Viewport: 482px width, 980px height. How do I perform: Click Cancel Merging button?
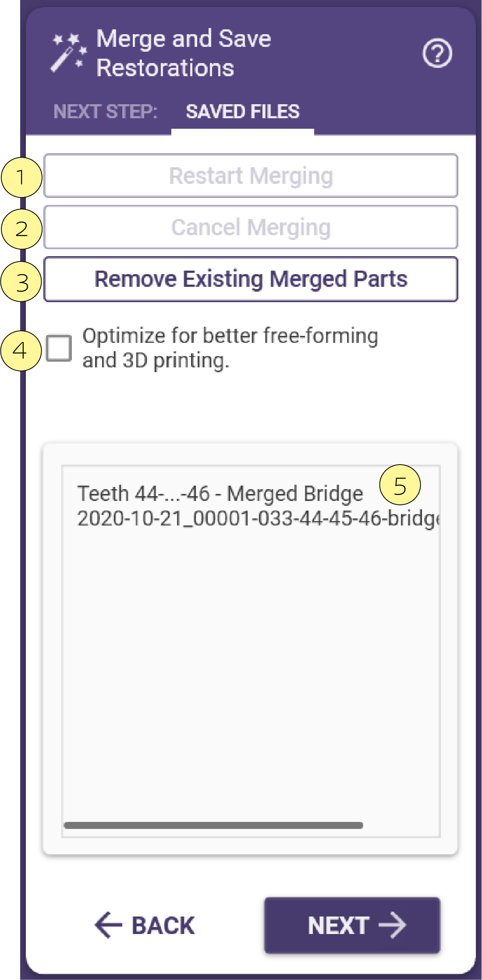tap(251, 227)
